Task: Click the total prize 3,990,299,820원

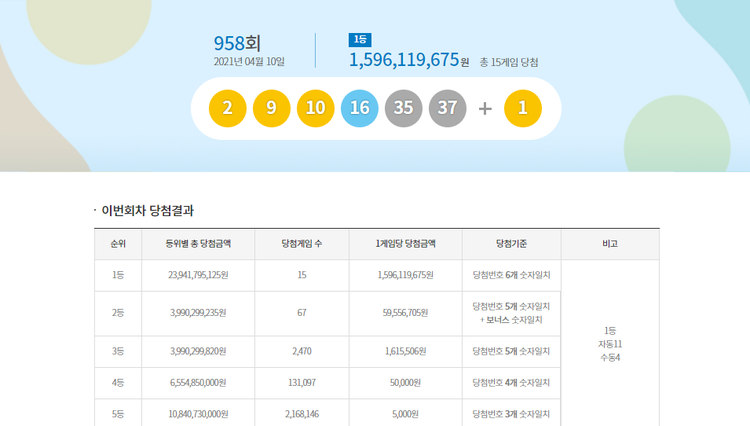Action: coord(198,351)
